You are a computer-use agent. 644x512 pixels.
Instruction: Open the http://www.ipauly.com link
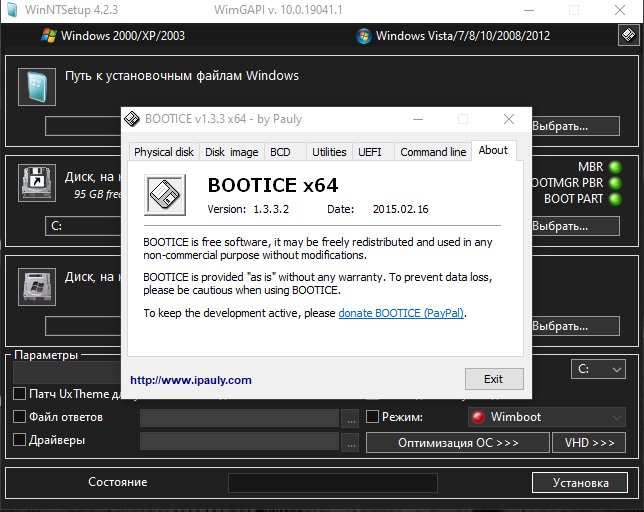point(191,380)
